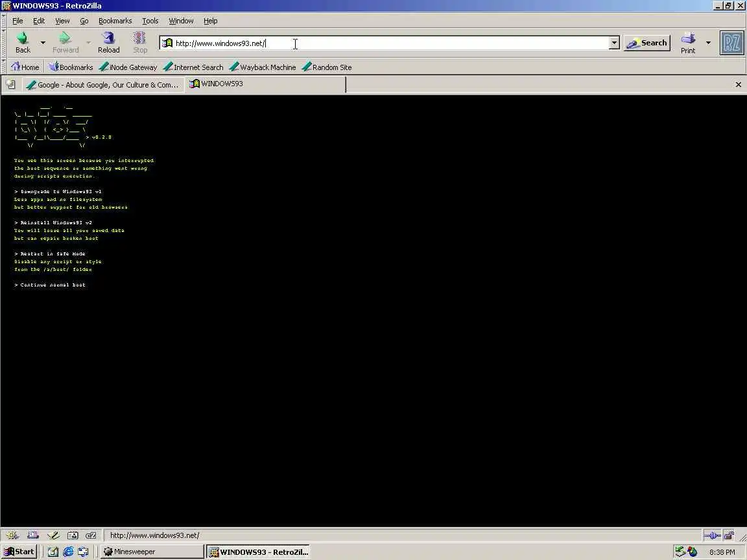Open the new tab button left of tabs

(10, 85)
